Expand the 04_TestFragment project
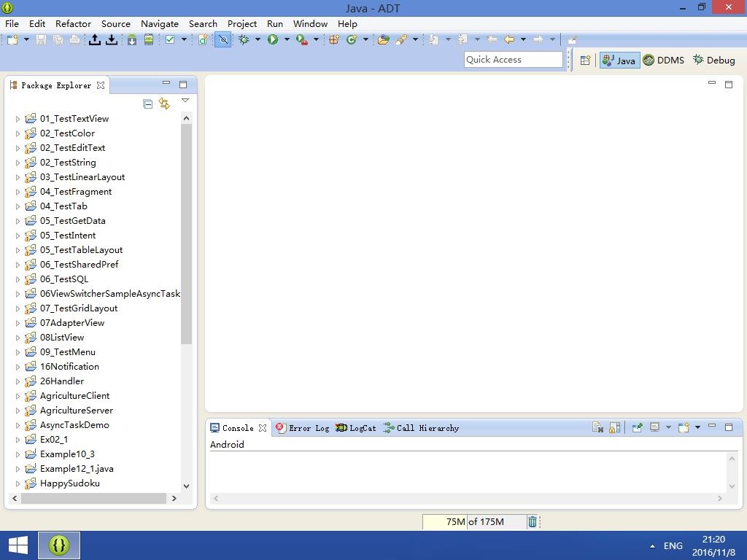Image resolution: width=747 pixels, height=560 pixels. tap(18, 192)
